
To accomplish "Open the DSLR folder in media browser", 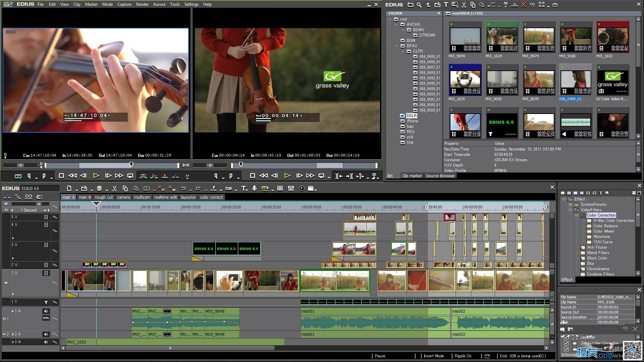I will point(411,115).
